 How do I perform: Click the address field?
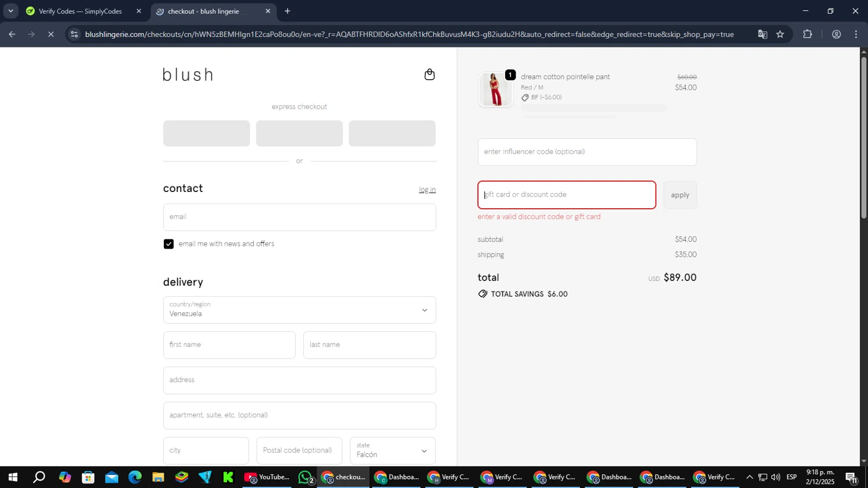click(299, 380)
